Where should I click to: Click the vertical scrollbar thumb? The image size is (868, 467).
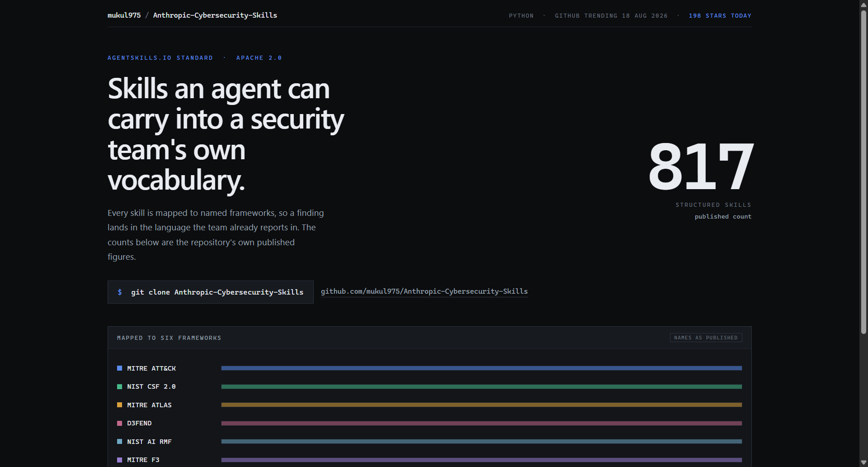tap(863, 172)
